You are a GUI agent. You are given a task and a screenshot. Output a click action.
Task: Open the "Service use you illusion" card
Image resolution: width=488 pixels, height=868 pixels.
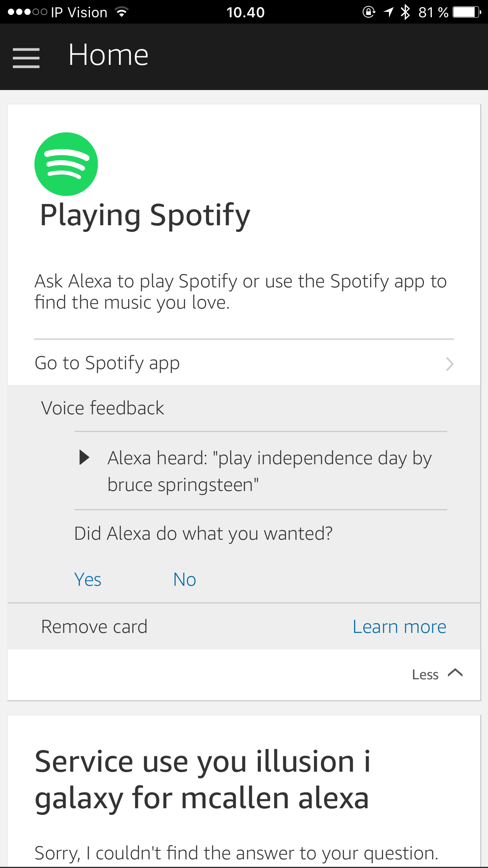click(x=202, y=780)
